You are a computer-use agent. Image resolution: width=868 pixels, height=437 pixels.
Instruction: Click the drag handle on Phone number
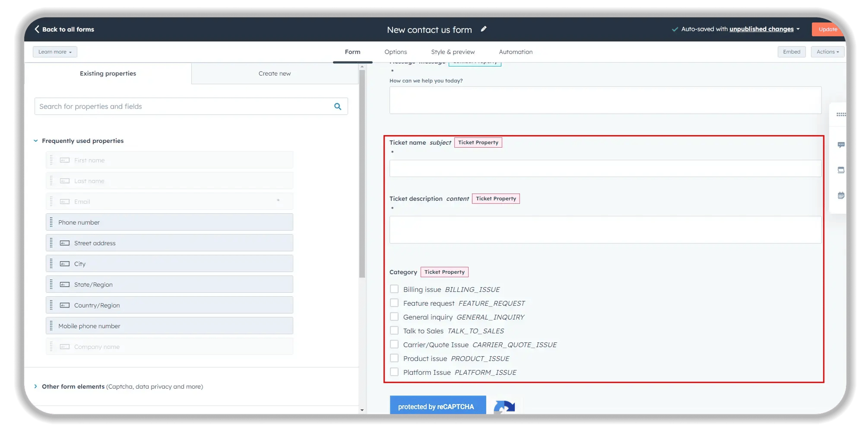(x=51, y=222)
